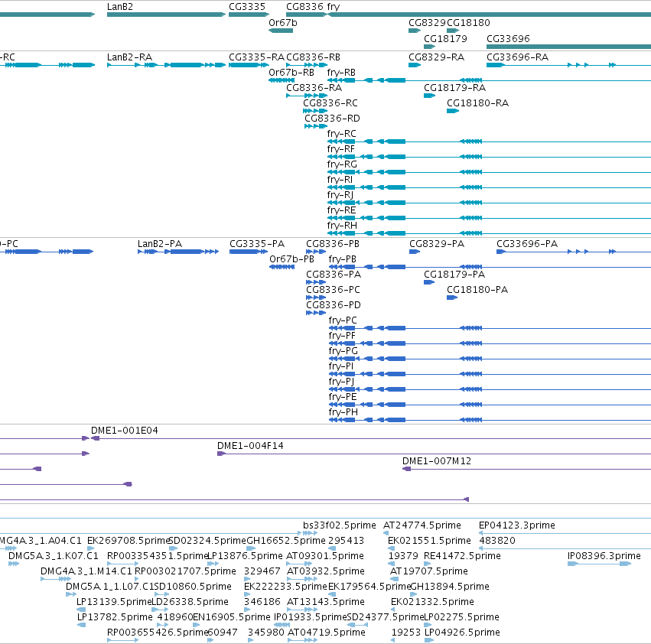Screen dimensions: 651x644
Task: Click the GH13894.5prime EST label
Action: click(x=450, y=587)
